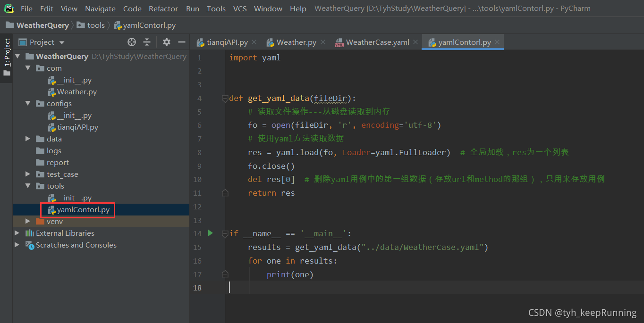Expand External Libraries node
The image size is (644, 323).
(x=17, y=233)
